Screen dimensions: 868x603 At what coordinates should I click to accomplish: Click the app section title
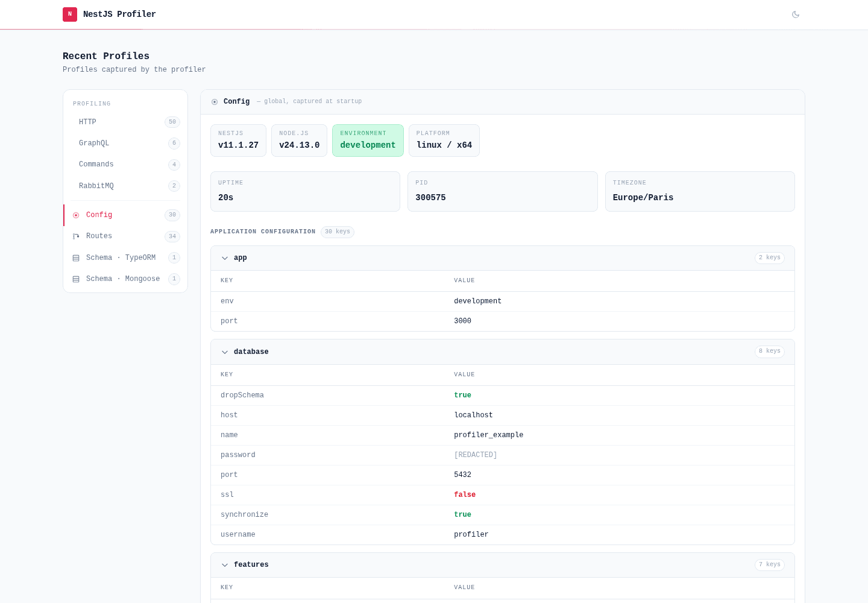(x=241, y=258)
